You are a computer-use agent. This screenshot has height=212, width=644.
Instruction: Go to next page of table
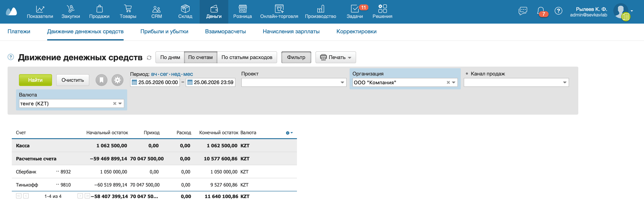(x=80, y=196)
